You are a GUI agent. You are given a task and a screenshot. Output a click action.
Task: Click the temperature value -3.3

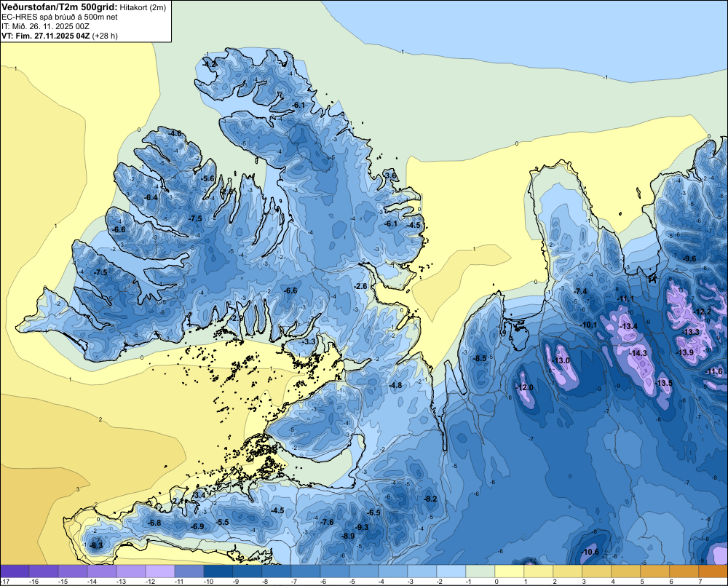point(309,341)
